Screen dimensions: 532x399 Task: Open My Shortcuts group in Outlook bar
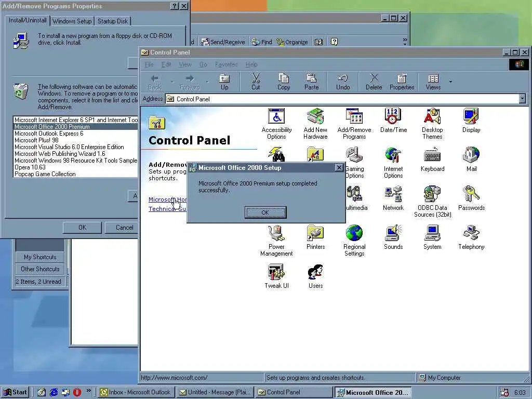[40, 257]
